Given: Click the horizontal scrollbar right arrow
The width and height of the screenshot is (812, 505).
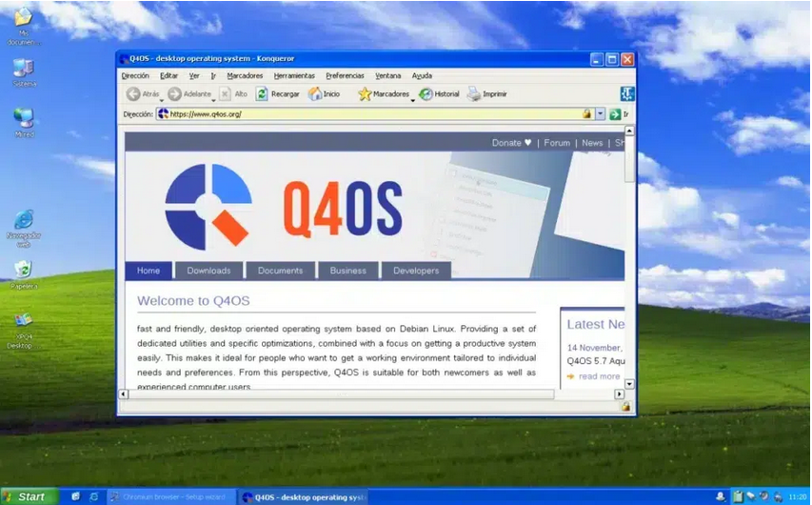Looking at the screenshot, I should (619, 394).
